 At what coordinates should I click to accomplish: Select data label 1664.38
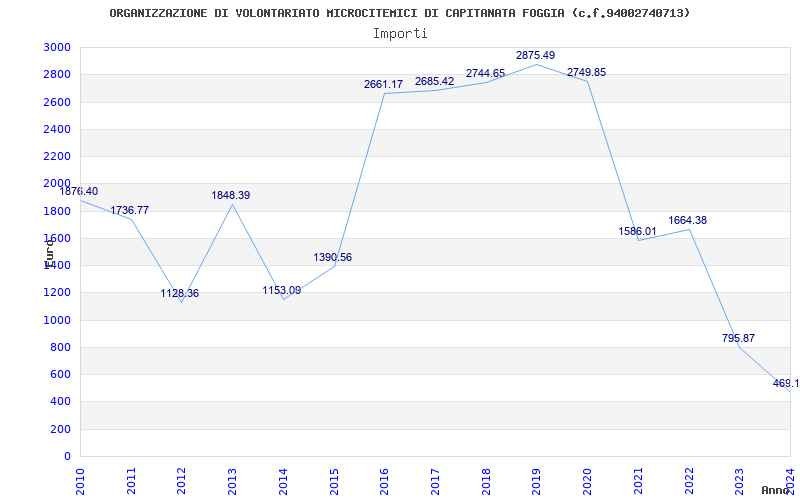coord(688,220)
